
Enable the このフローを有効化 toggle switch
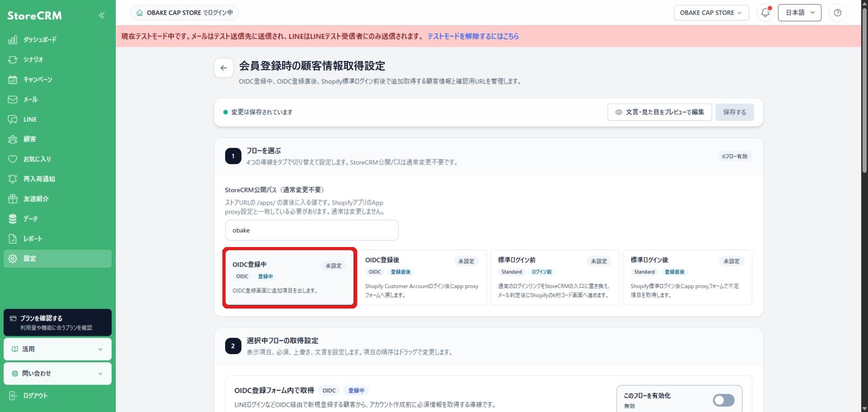724,400
